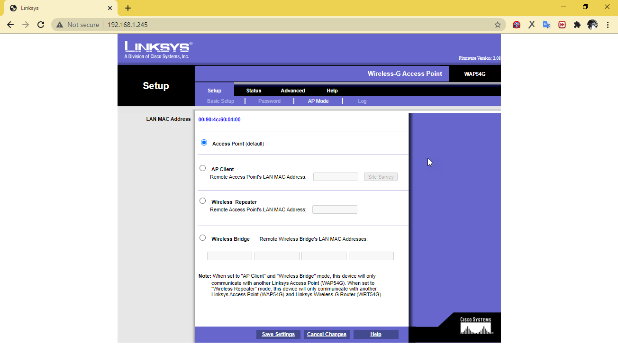Reload the Linksys page

pos(41,25)
